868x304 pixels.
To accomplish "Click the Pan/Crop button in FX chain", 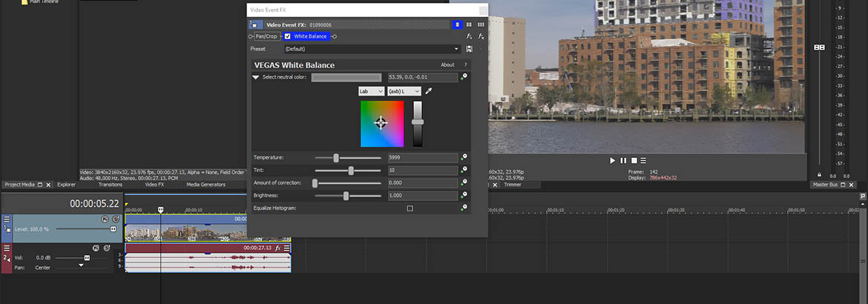I will pyautogui.click(x=267, y=36).
